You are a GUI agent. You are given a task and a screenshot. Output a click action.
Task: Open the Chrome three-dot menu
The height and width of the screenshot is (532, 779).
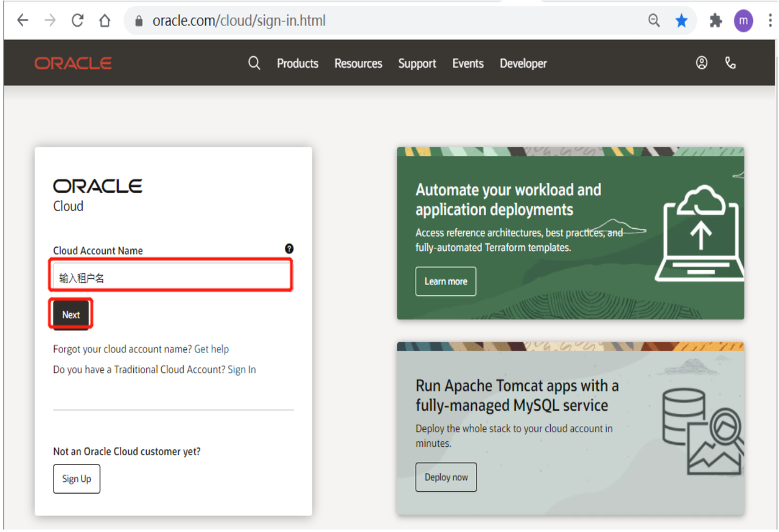point(770,21)
